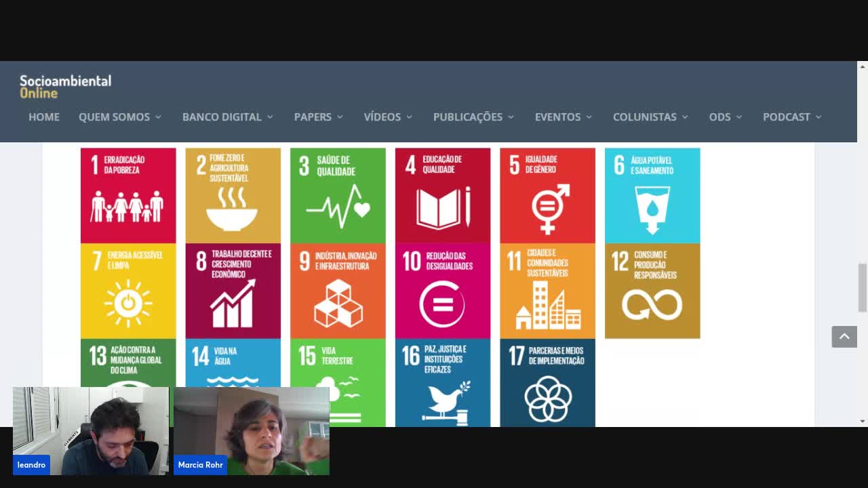Open the VÍDEOS dropdown menu
Screen dimensions: 868x488
[x=389, y=117]
